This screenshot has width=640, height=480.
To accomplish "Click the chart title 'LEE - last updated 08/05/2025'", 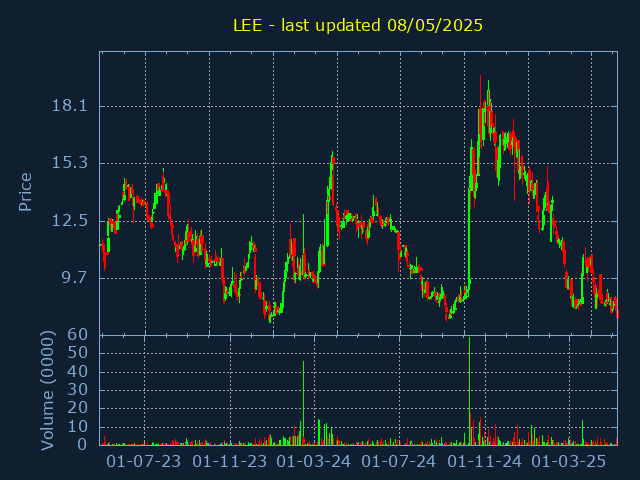I will (x=358, y=25).
